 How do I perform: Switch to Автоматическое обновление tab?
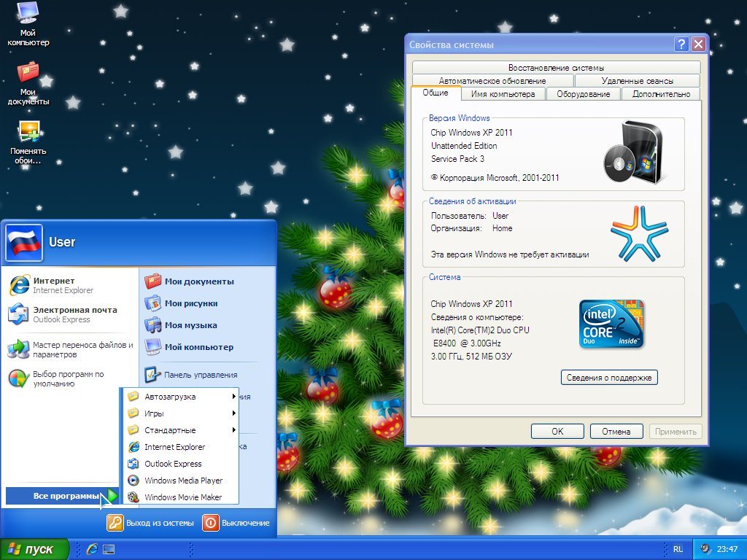[492, 80]
